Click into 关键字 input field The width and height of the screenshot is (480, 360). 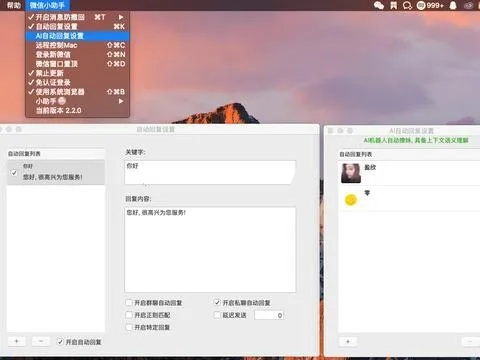[x=210, y=172]
